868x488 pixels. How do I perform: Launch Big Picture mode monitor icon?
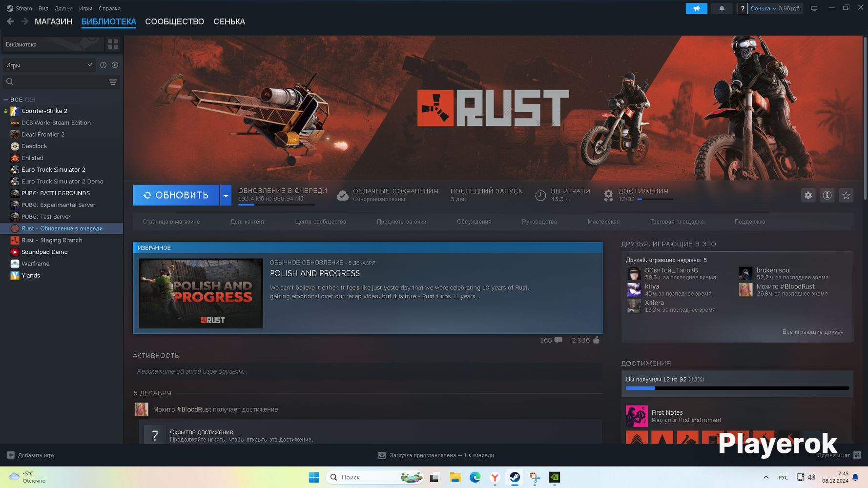pyautogui.click(x=814, y=8)
